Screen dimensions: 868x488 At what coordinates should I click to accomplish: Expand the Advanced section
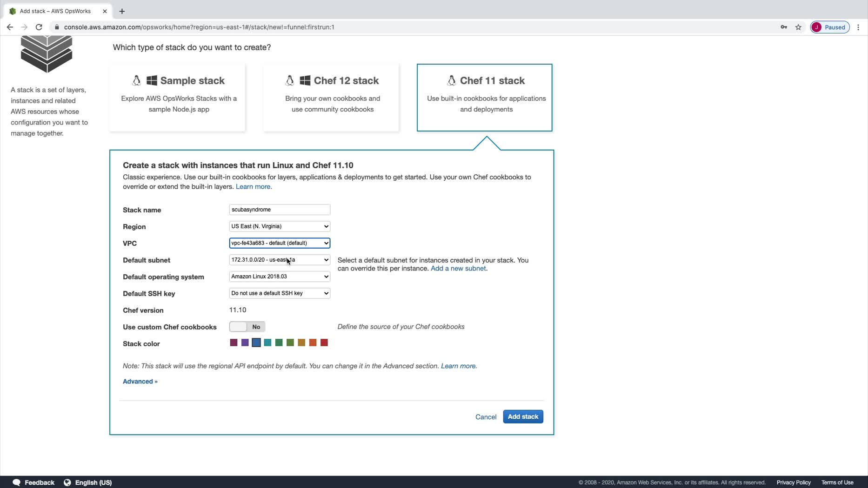point(140,382)
